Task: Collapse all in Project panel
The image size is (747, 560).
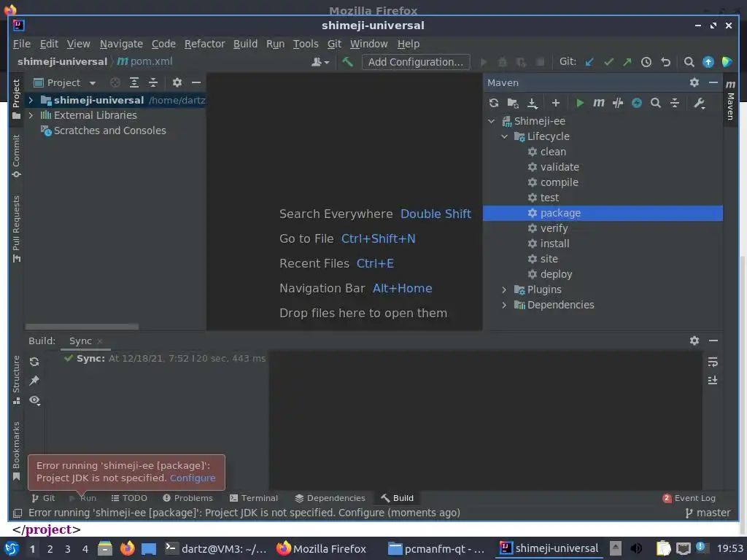Action: (x=153, y=82)
